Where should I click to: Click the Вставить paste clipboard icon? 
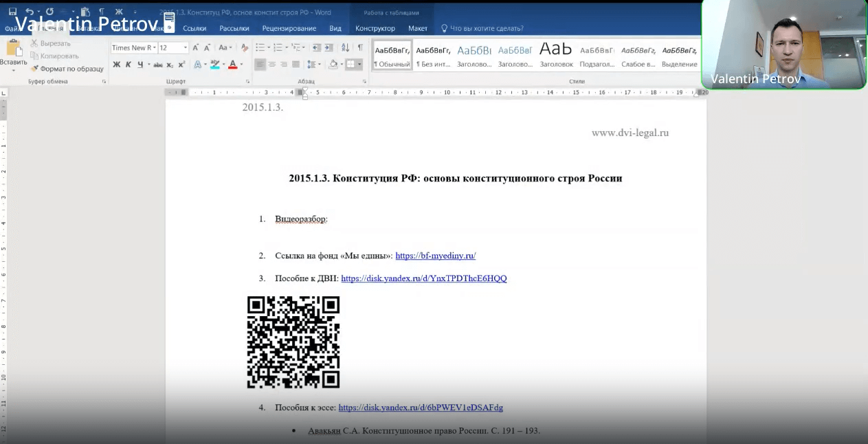13,48
